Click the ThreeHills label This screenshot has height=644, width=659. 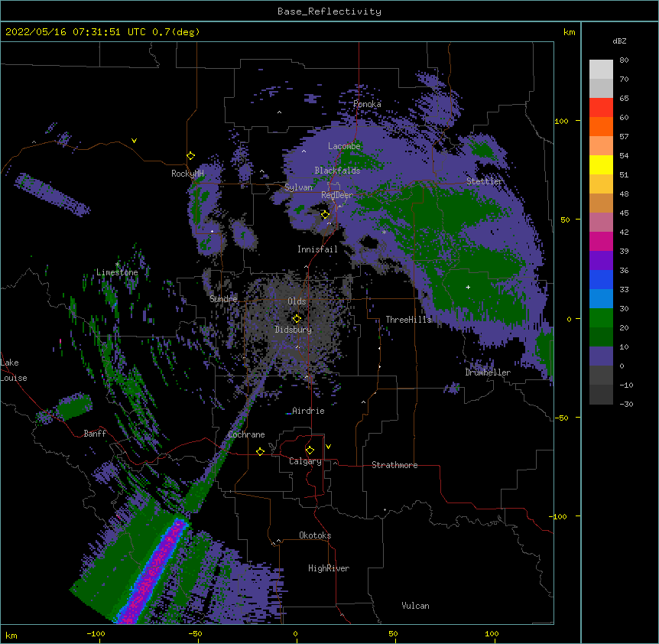pos(408,320)
